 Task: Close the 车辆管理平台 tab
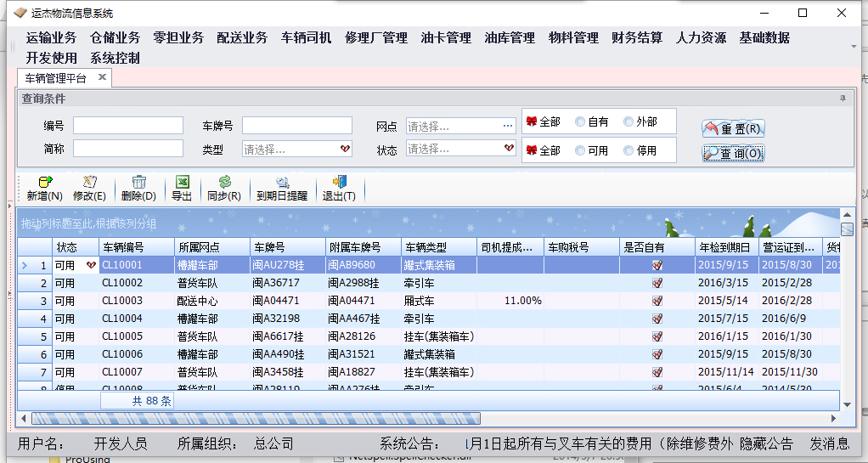point(103,77)
